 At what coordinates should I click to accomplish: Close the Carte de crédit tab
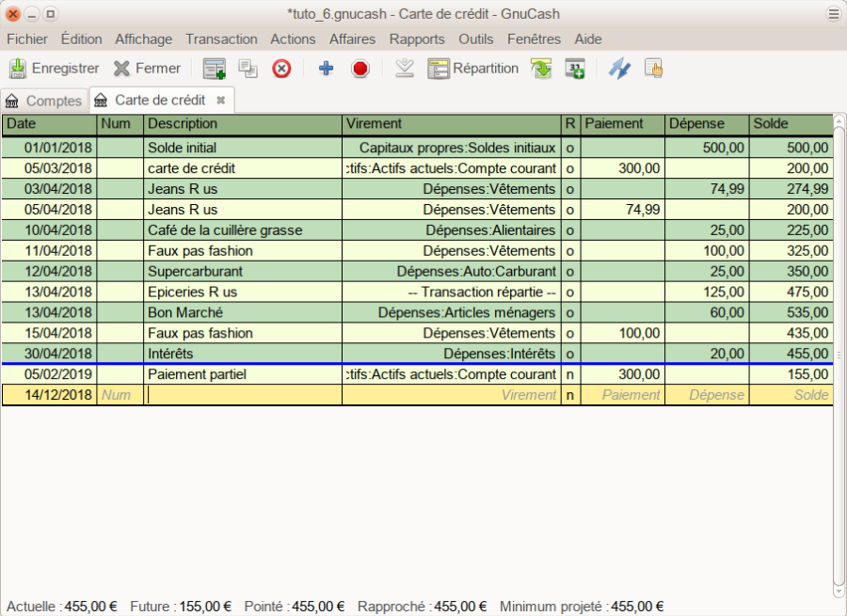tap(220, 100)
